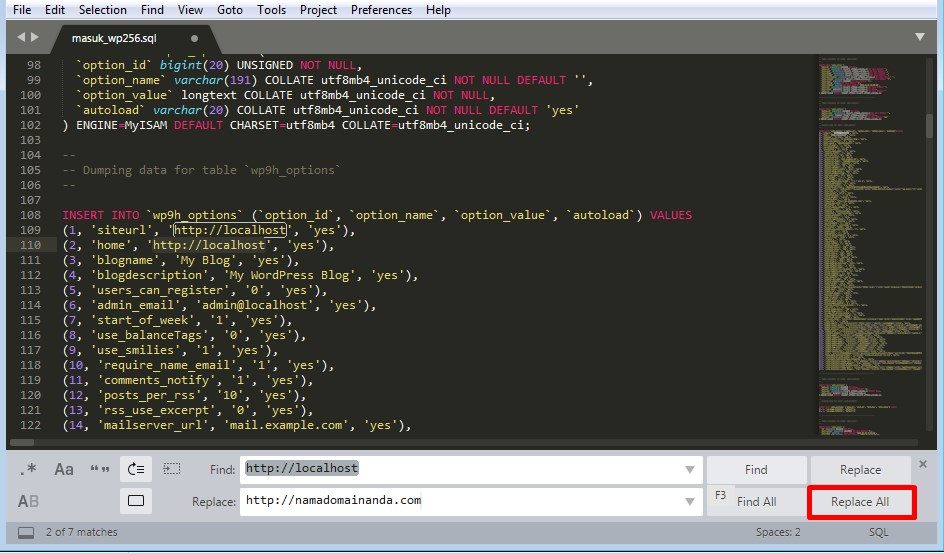Image resolution: width=944 pixels, height=553 pixels.
Task: Click 'start_of_week' text on line 115
Action: 143,320
